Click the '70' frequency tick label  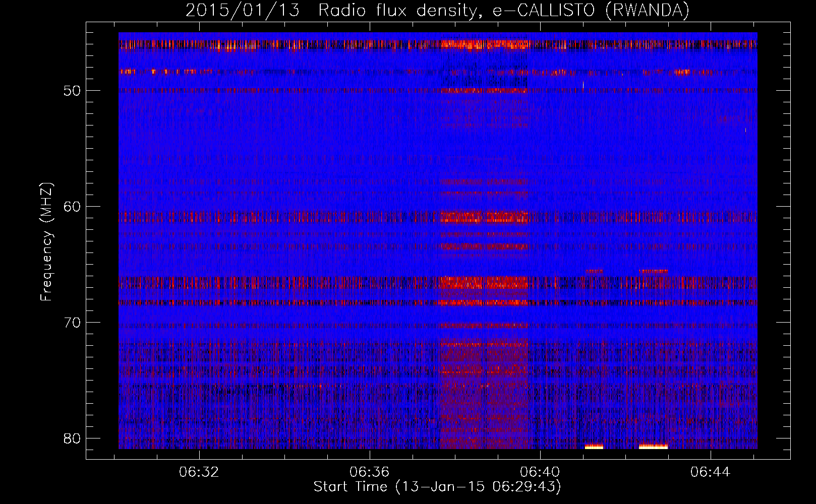point(72,323)
